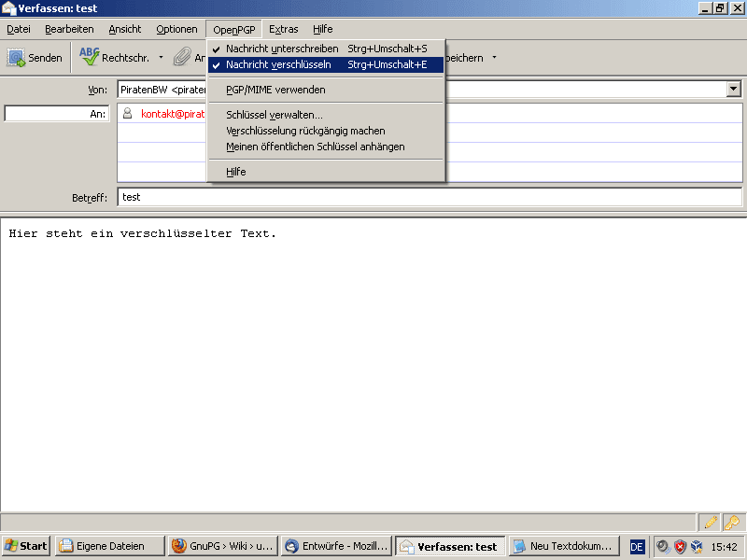Click the Senden send-mail icon
The width and height of the screenshot is (747, 560).
(x=17, y=58)
